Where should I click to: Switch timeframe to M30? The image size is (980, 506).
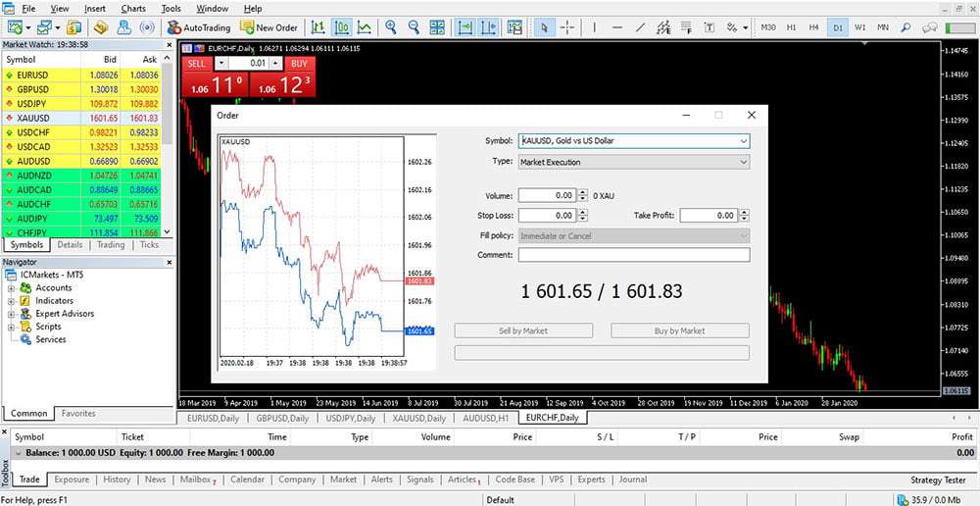768,27
